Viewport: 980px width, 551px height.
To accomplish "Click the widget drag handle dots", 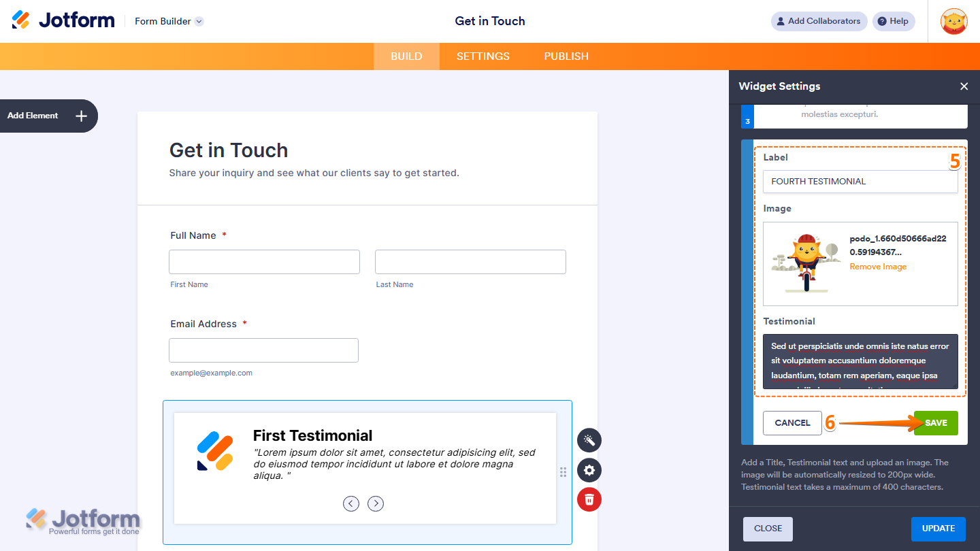I will (563, 472).
